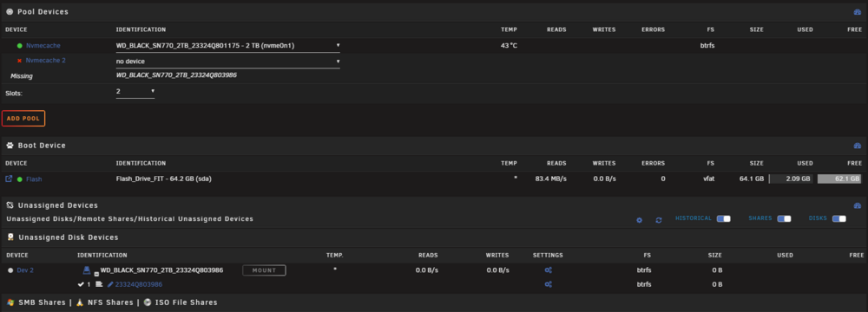Click the Flash used space bar 2.09 GB

click(x=791, y=179)
